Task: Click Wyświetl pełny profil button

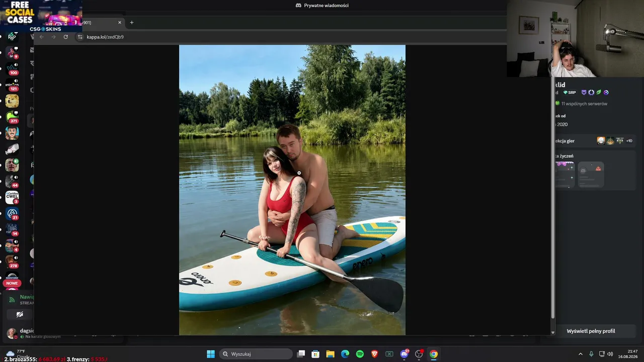Action: (x=591, y=331)
